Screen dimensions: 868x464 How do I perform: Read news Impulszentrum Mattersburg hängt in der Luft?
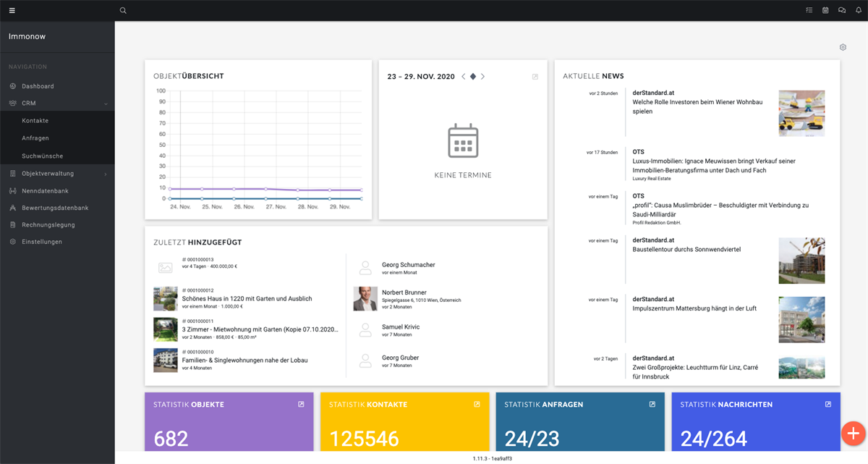pos(694,308)
